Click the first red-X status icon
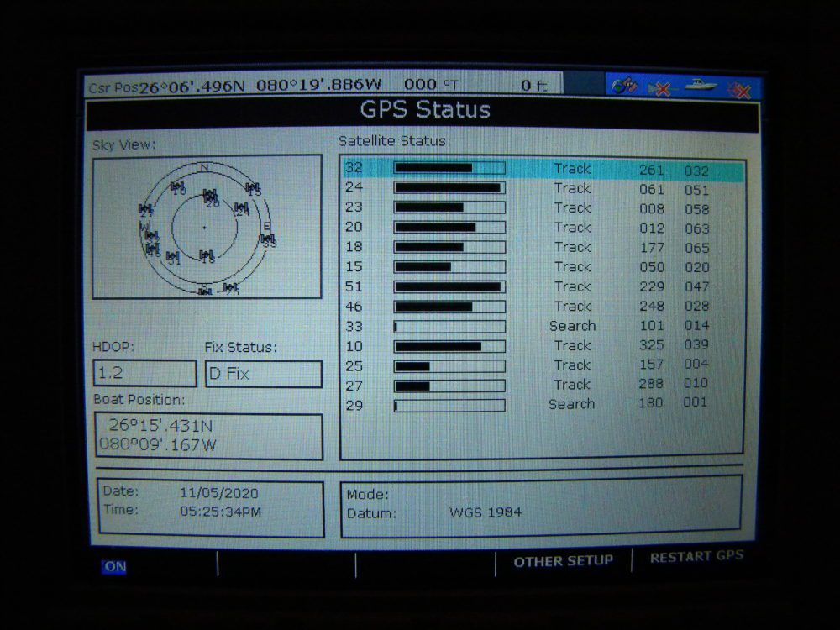This screenshot has width=840, height=630. click(661, 87)
